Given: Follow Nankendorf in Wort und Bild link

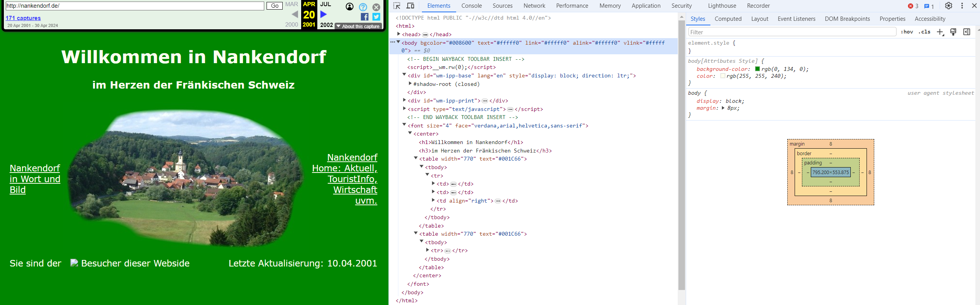Looking at the screenshot, I should point(35,179).
